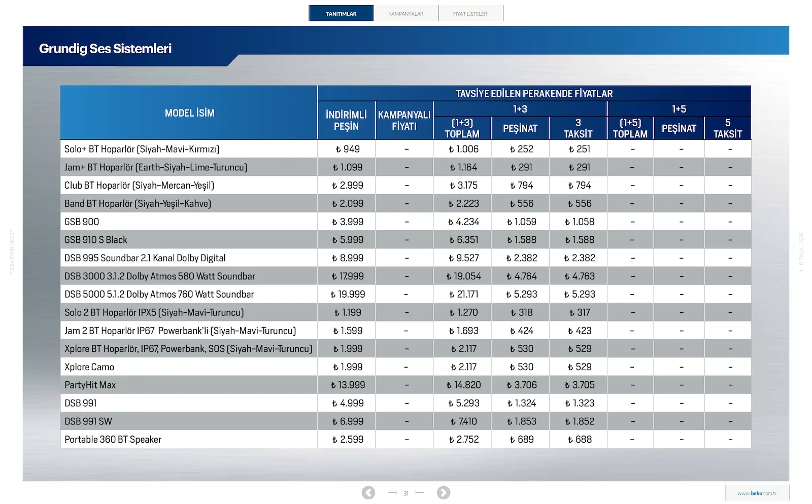Click the TAVSİYE EDİLEN PERAKENDE FİYATLAR header
Image resolution: width=812 pixels, height=504 pixels.
[x=534, y=94]
